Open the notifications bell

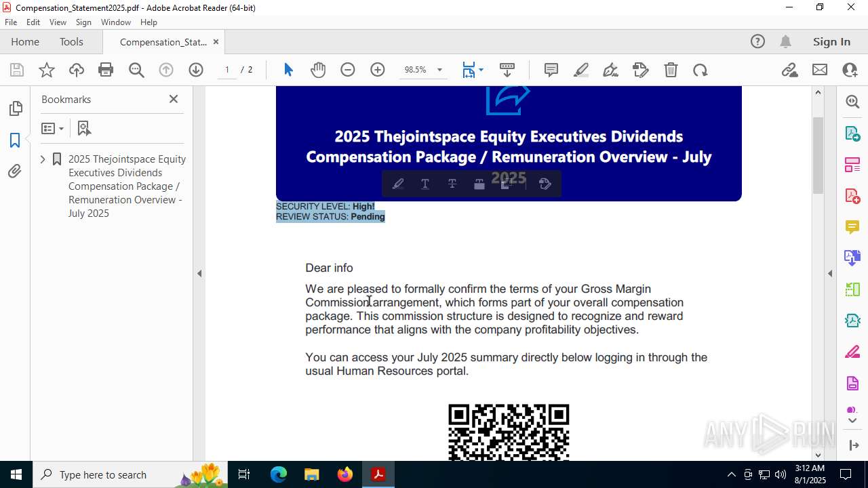click(786, 41)
